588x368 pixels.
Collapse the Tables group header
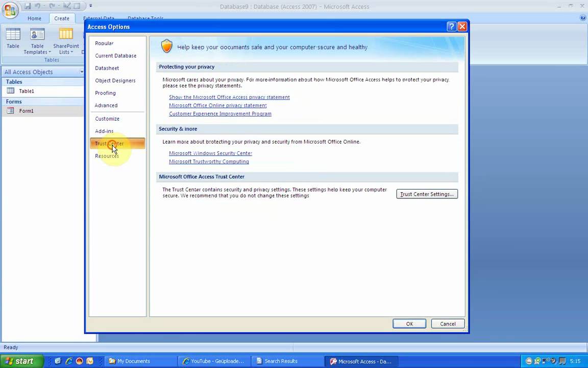43,82
